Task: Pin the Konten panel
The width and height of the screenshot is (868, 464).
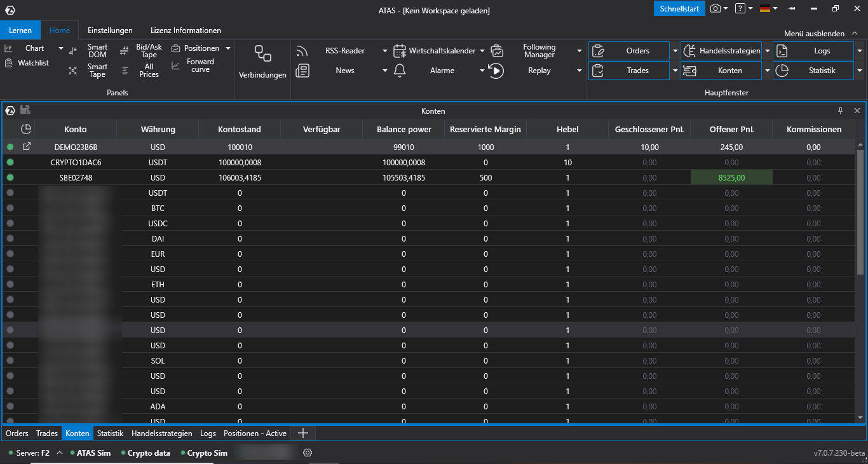Action: (x=840, y=111)
